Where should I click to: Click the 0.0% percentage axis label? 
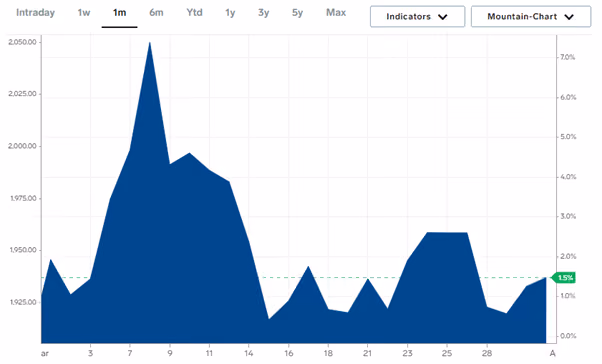(568, 336)
